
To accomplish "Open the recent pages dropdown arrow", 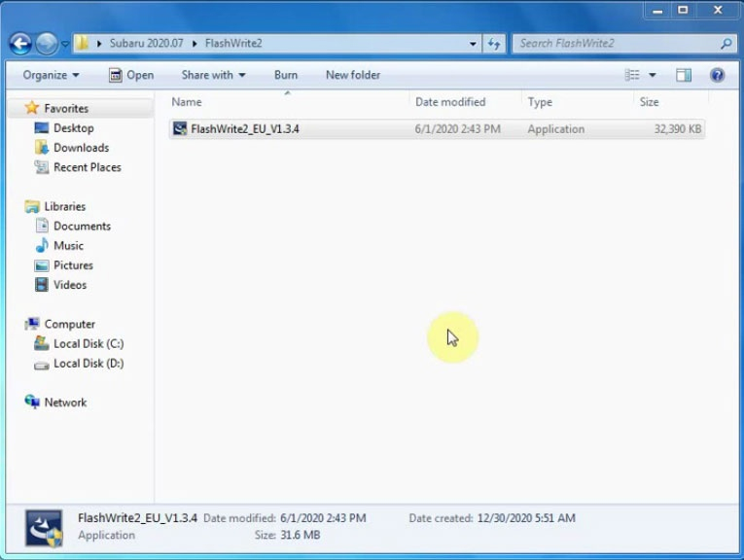I will pyautogui.click(x=65, y=44).
